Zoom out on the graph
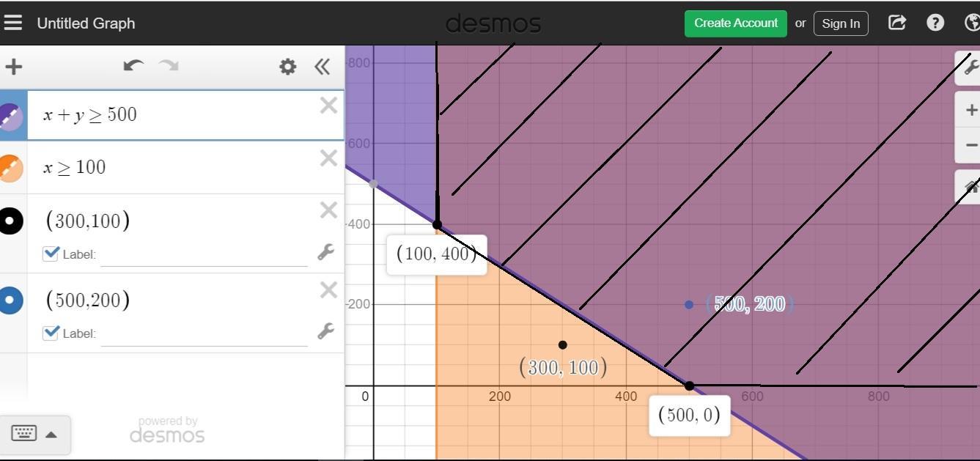 pyautogui.click(x=970, y=144)
